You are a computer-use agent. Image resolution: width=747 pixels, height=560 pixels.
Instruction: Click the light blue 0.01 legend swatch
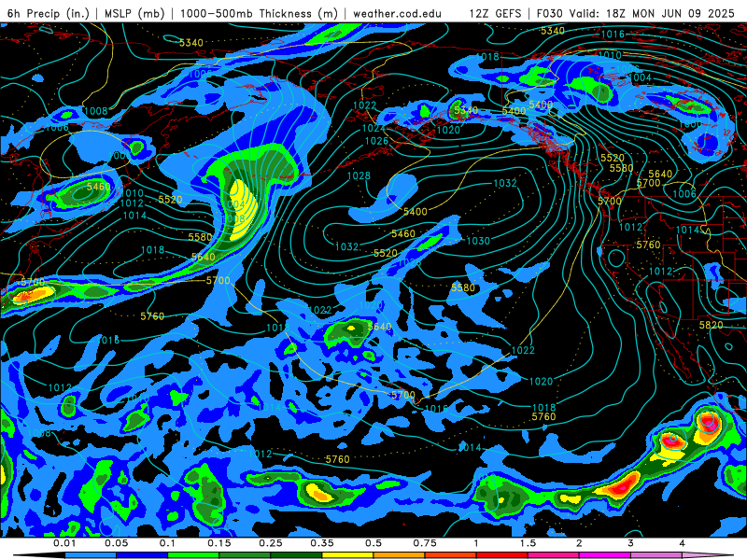(91, 555)
